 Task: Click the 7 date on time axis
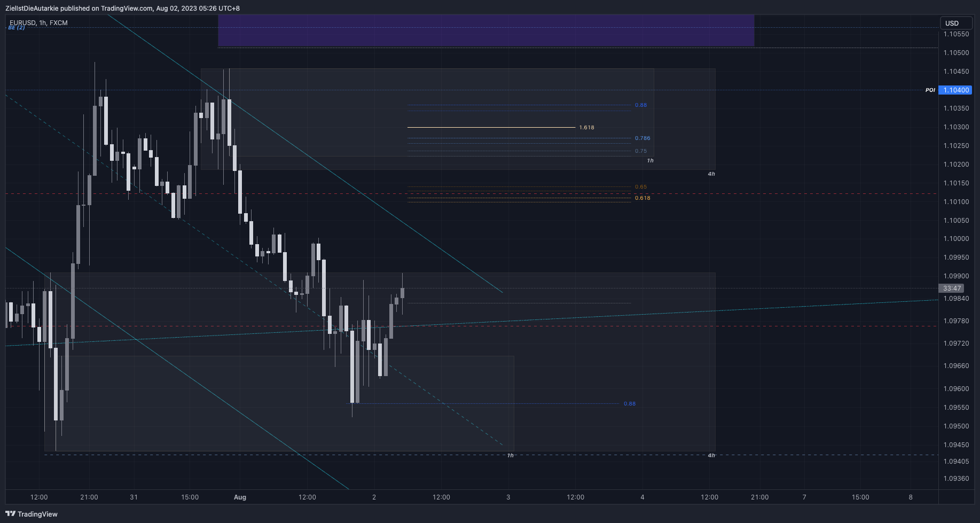(x=804, y=497)
